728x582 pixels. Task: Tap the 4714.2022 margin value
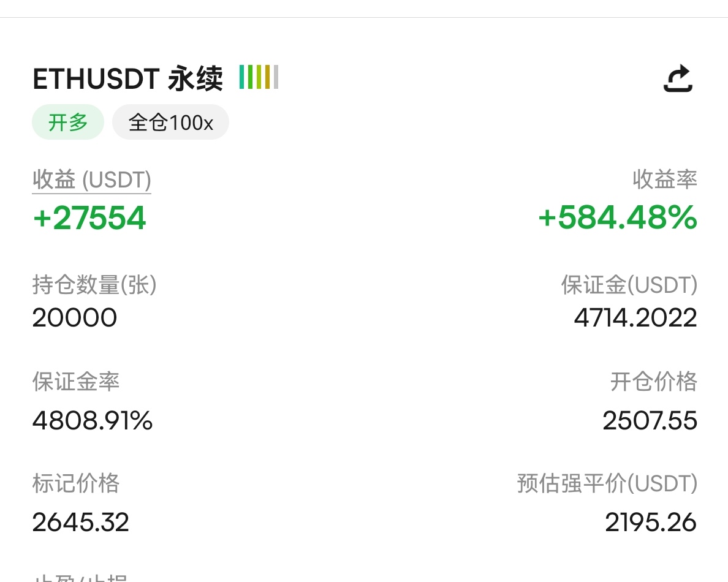coord(635,318)
